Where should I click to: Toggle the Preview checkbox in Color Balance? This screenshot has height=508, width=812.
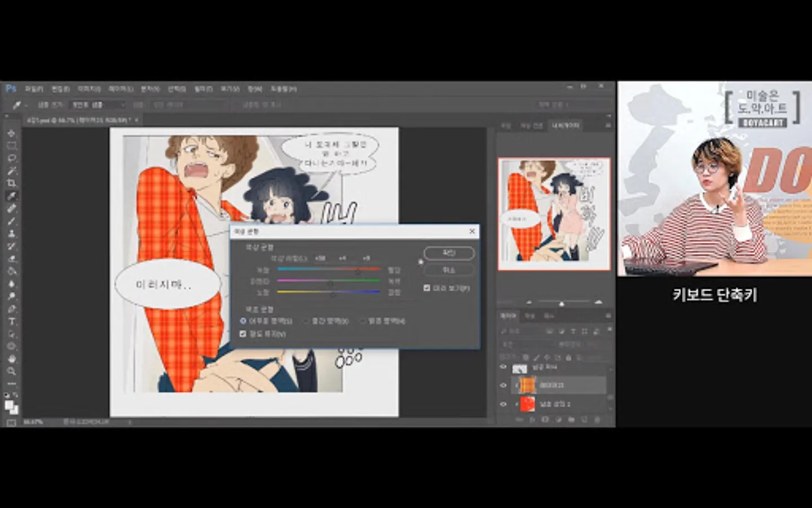coord(427,288)
